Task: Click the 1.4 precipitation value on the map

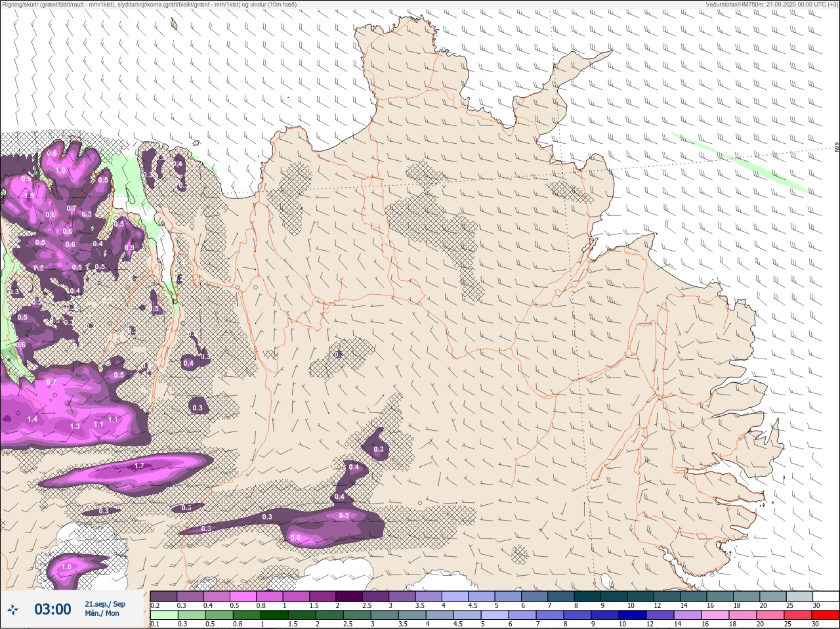Action: (x=32, y=419)
